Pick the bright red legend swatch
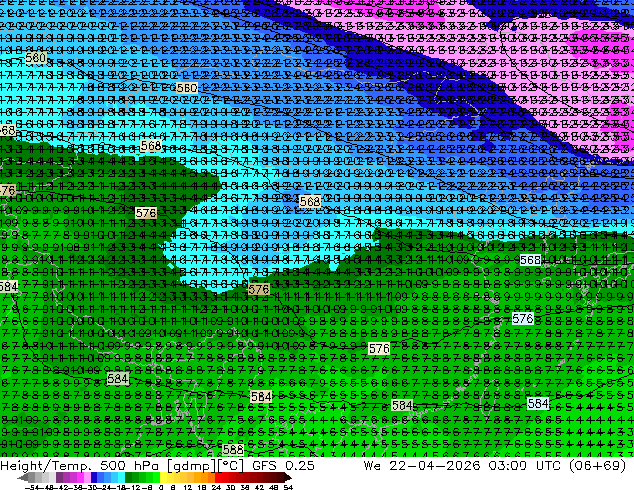This screenshot has width=634, height=490. point(218,478)
